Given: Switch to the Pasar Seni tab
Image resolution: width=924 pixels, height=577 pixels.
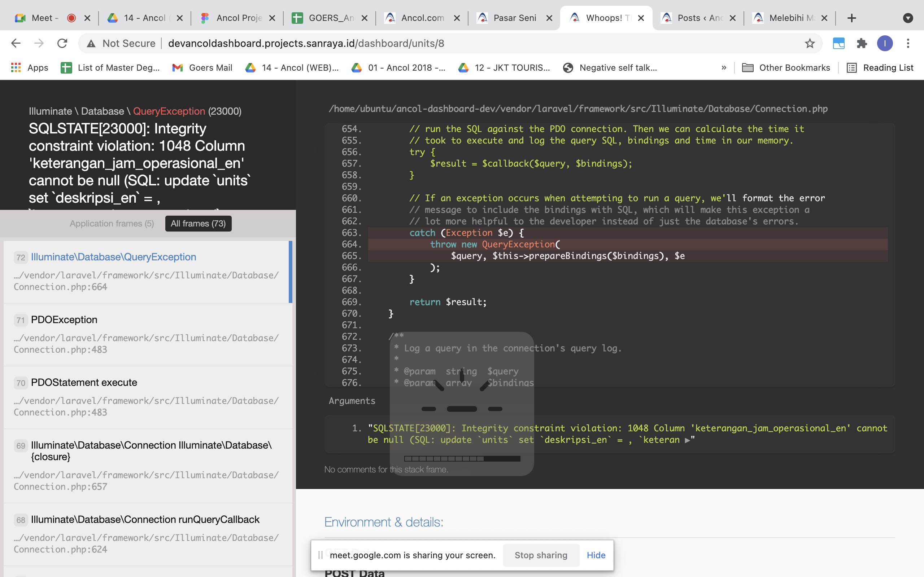Looking at the screenshot, I should click(x=514, y=18).
